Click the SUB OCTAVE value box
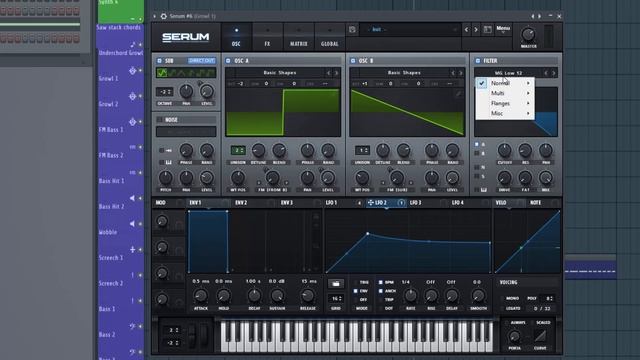Image resolution: width=640 pixels, height=360 pixels. [x=164, y=92]
